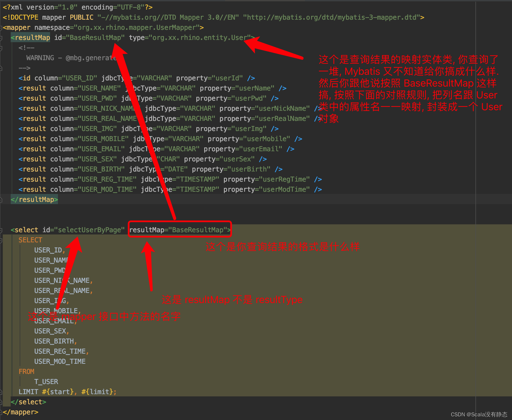Click the T_USER table name
This screenshot has width=512, height=420.
coord(46,382)
